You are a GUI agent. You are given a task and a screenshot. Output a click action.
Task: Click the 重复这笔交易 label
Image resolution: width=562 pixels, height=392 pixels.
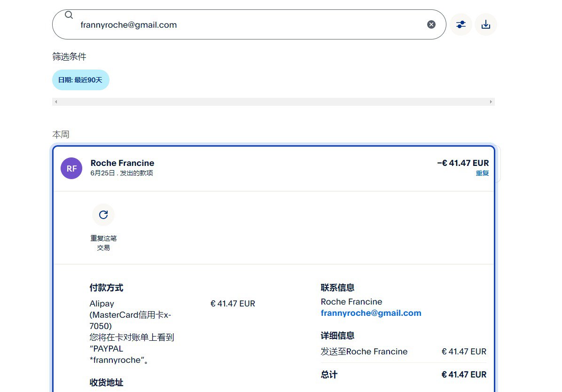[103, 243]
